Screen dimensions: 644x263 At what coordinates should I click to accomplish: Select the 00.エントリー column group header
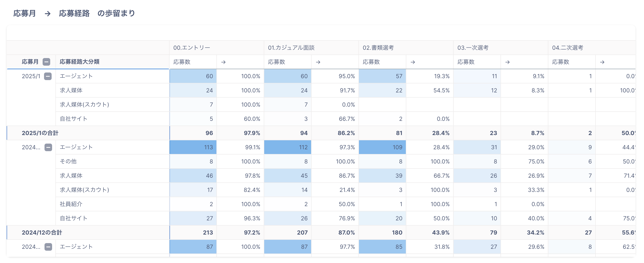192,48
